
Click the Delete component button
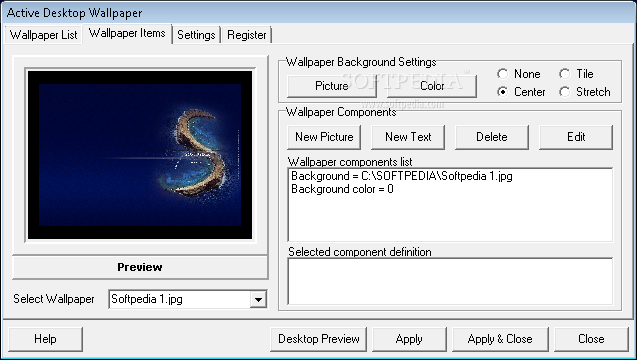tap(492, 137)
